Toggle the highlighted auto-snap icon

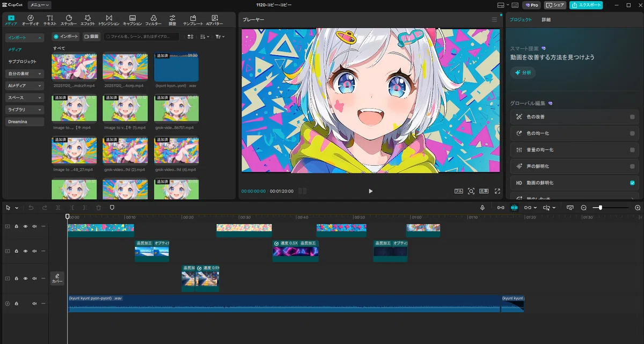[x=514, y=208]
